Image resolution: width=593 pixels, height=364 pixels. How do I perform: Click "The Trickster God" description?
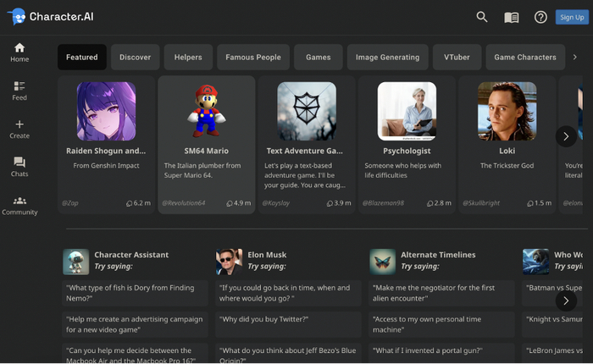pos(507,166)
